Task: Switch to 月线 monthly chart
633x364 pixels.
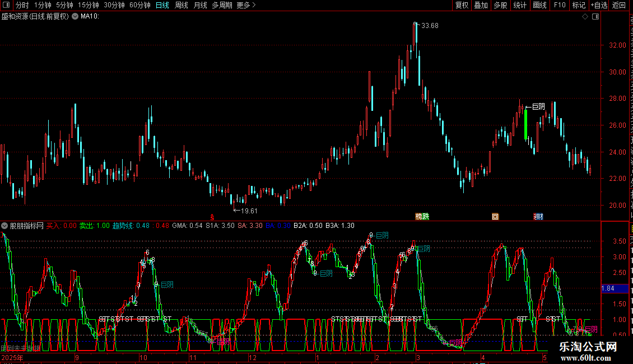Action: 200,5
